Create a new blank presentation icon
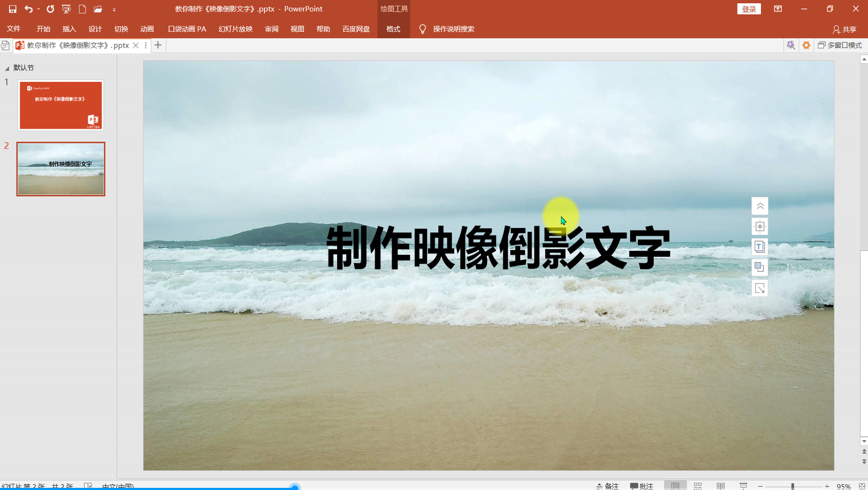Screen dimensions: 868x490 tap(82, 9)
